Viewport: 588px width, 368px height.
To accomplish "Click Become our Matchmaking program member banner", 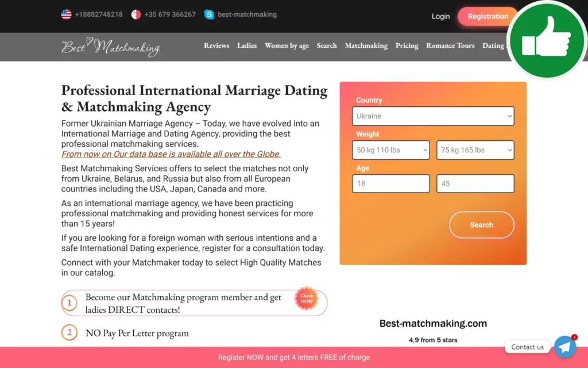I will point(194,303).
